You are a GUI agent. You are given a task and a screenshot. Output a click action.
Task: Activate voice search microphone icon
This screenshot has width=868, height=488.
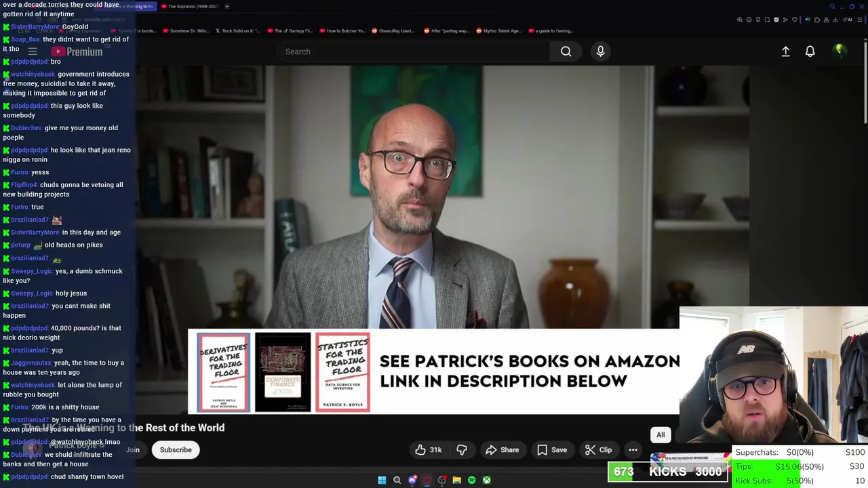pos(600,52)
